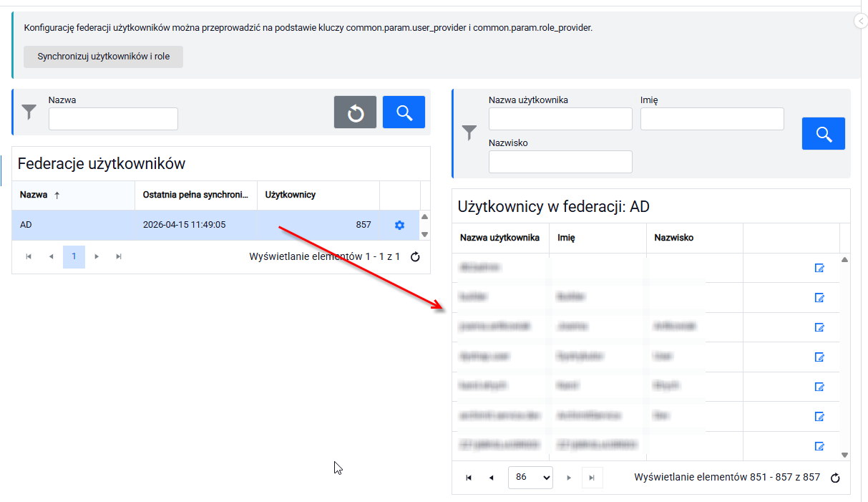The image size is (868, 502).
Task: Open the gear settings icon for AD federation
Action: pyautogui.click(x=399, y=225)
